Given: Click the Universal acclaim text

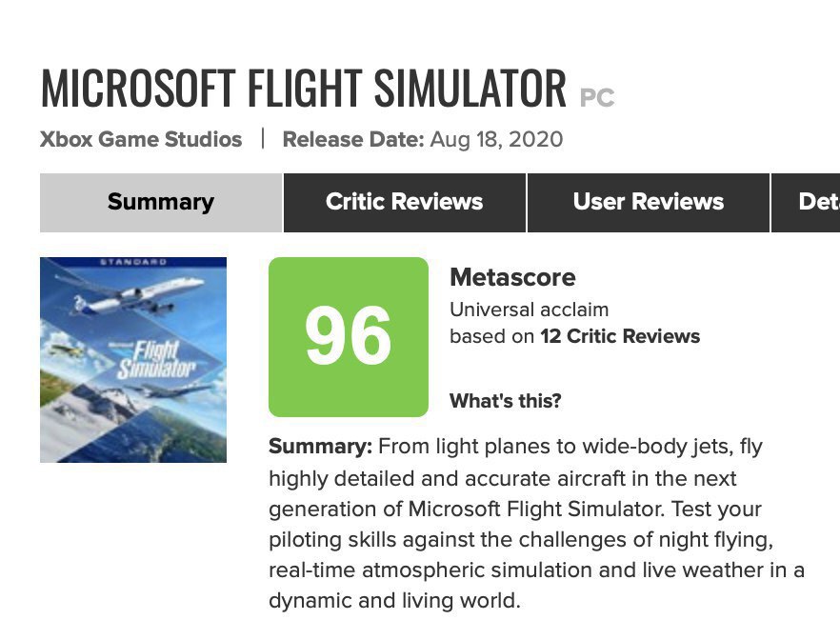Looking at the screenshot, I should tap(529, 310).
